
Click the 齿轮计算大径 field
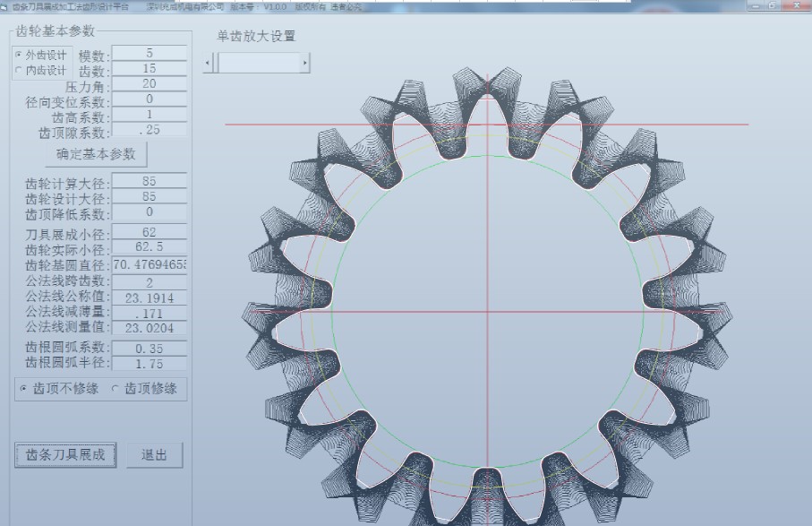pyautogui.click(x=150, y=181)
